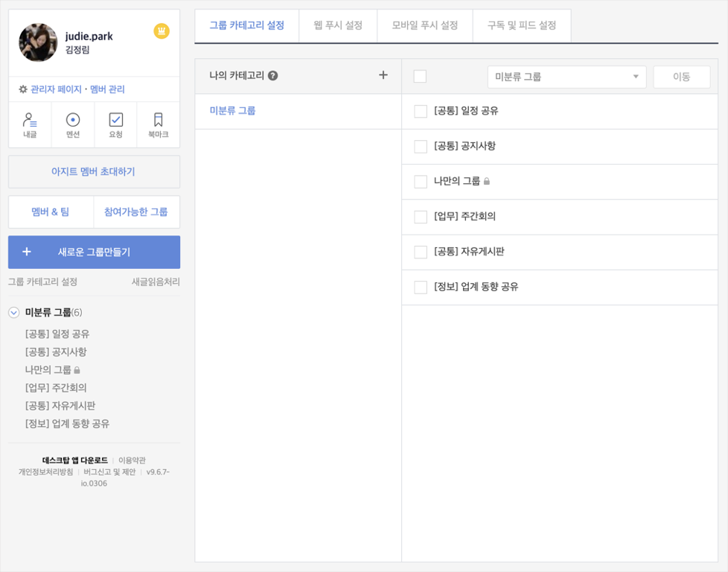Click the 새로운 그룹만들기 button
Screen dimensions: 728x572
coord(94,252)
